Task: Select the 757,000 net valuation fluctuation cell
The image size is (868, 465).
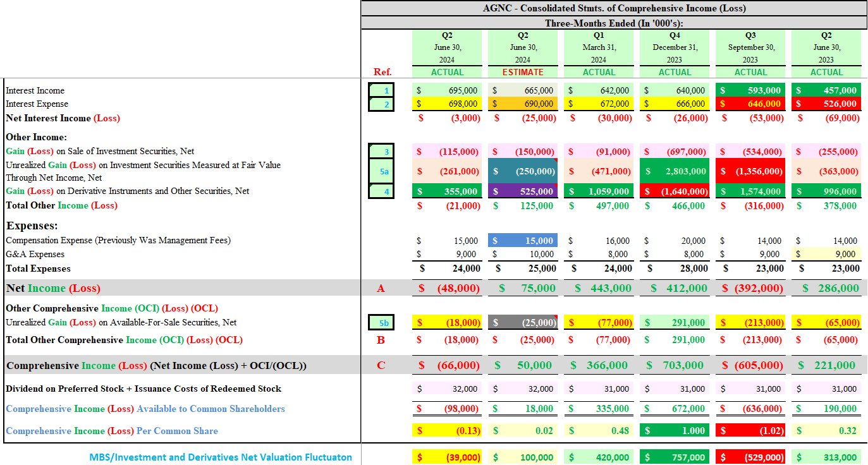Action: tap(675, 457)
